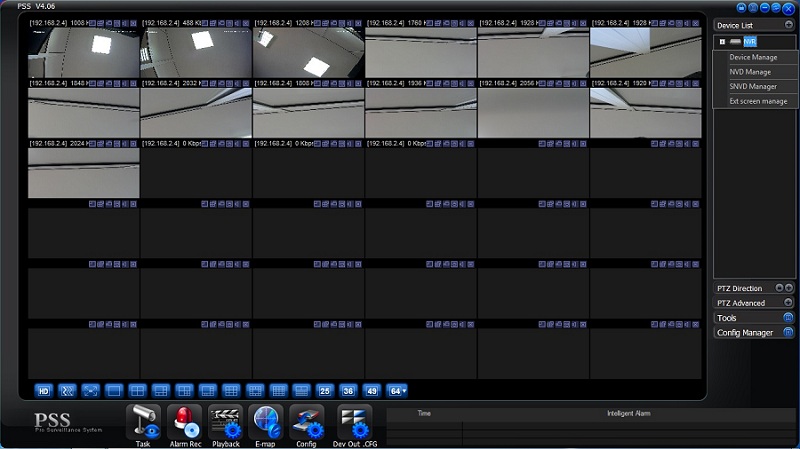The width and height of the screenshot is (800, 449).
Task: Start the channel tour cycle button
Action: coord(67,391)
